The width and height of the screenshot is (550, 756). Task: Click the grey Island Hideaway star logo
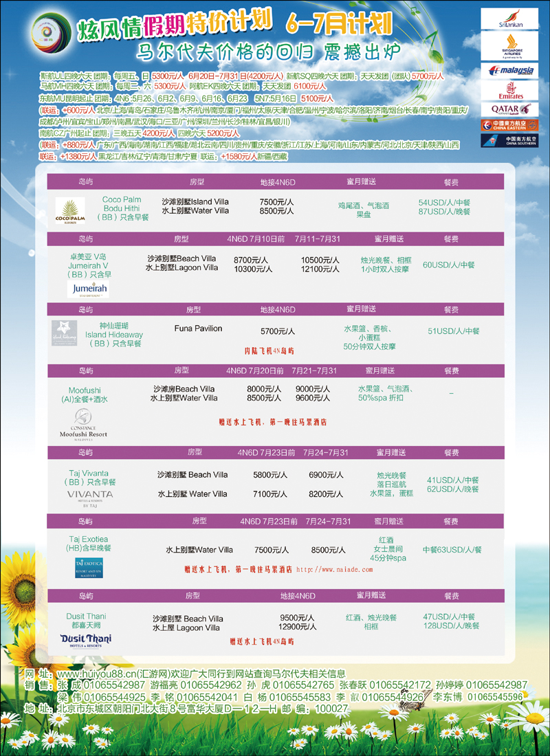64,333
